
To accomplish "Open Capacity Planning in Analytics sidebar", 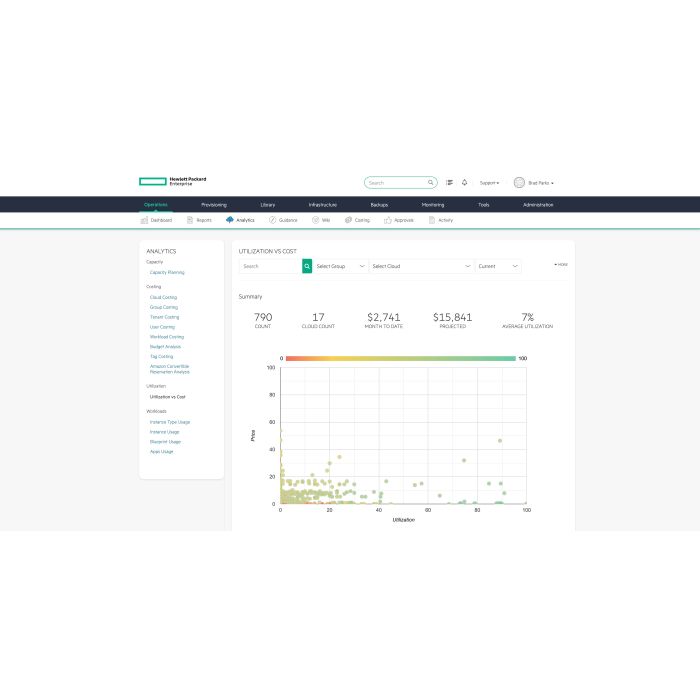I will point(167,272).
